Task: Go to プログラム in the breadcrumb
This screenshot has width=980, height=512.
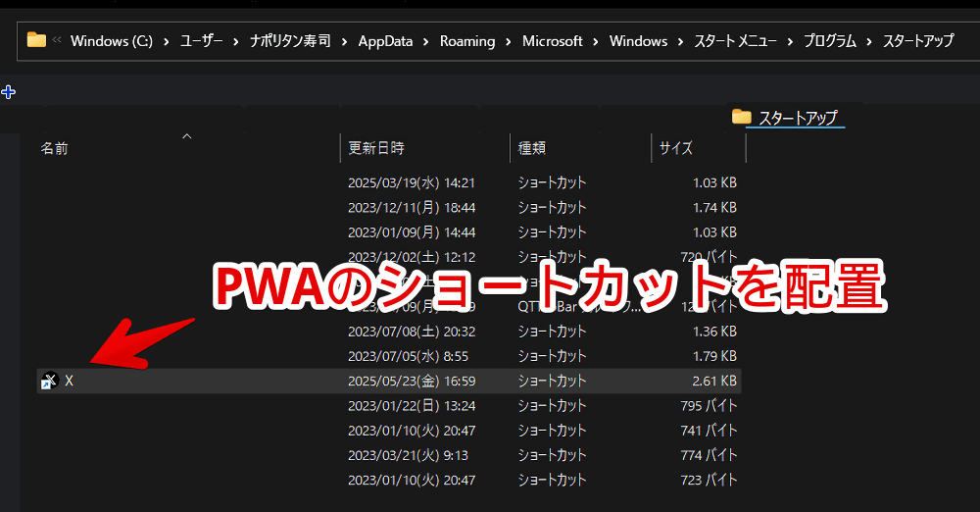Action: click(829, 41)
